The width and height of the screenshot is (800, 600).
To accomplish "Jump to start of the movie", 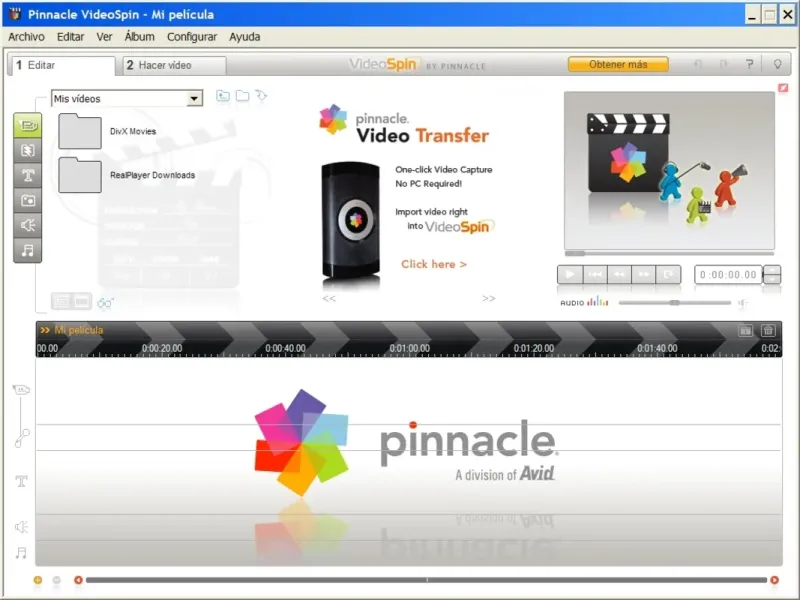I will (x=594, y=274).
